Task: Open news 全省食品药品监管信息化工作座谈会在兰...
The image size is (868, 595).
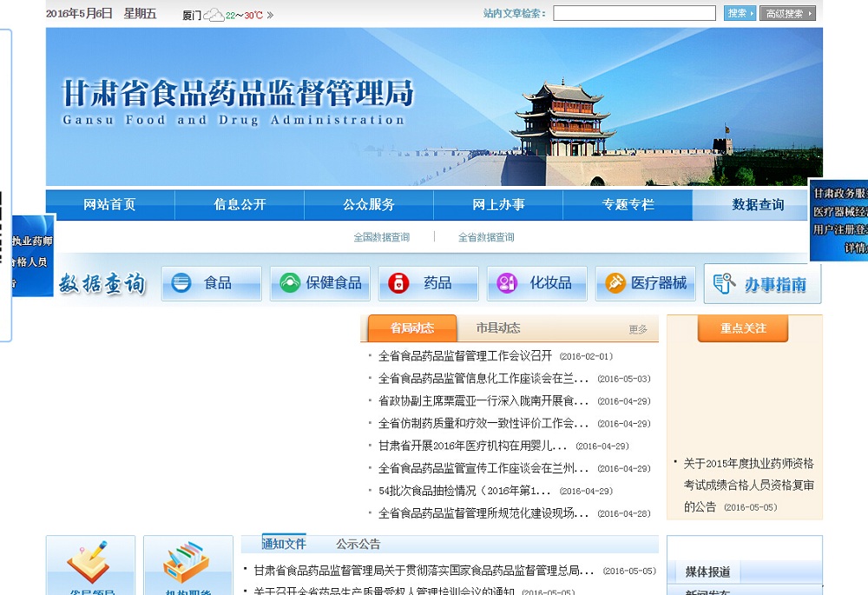Action: point(483,379)
